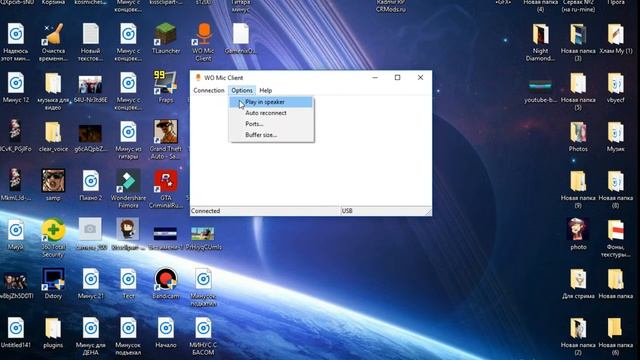Select the Минус из гитары file
Viewport: 640px width, 360px height.
click(x=128, y=140)
